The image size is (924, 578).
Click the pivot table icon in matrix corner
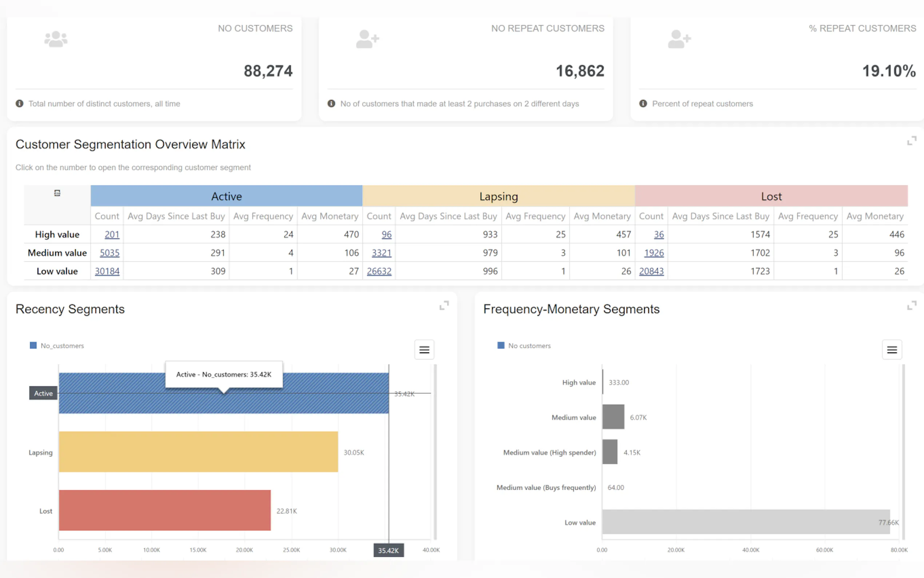[x=57, y=193]
